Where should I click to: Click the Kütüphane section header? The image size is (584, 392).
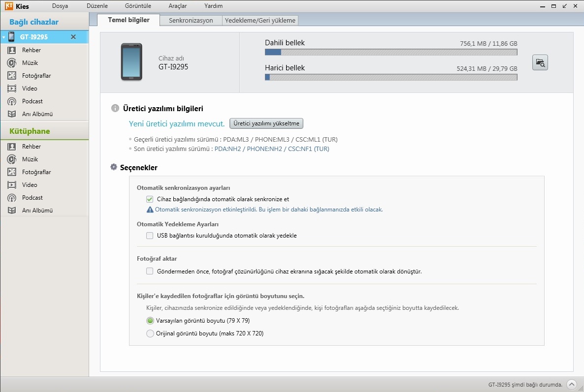[44, 131]
